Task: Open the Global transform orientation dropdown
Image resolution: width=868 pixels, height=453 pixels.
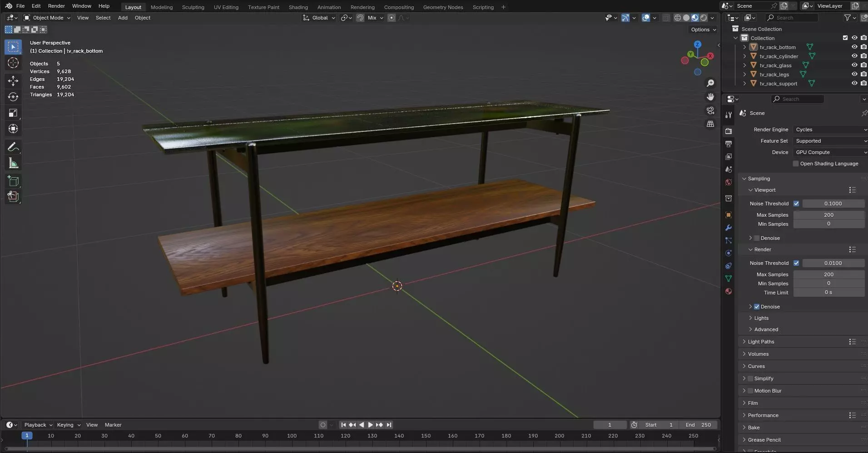Action: click(x=319, y=18)
